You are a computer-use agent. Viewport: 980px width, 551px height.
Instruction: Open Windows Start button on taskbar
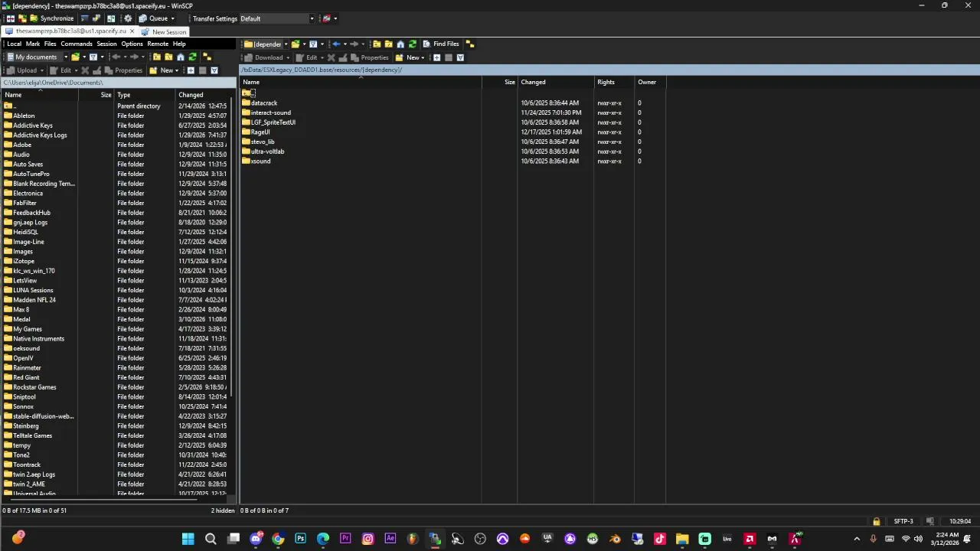pos(188,539)
